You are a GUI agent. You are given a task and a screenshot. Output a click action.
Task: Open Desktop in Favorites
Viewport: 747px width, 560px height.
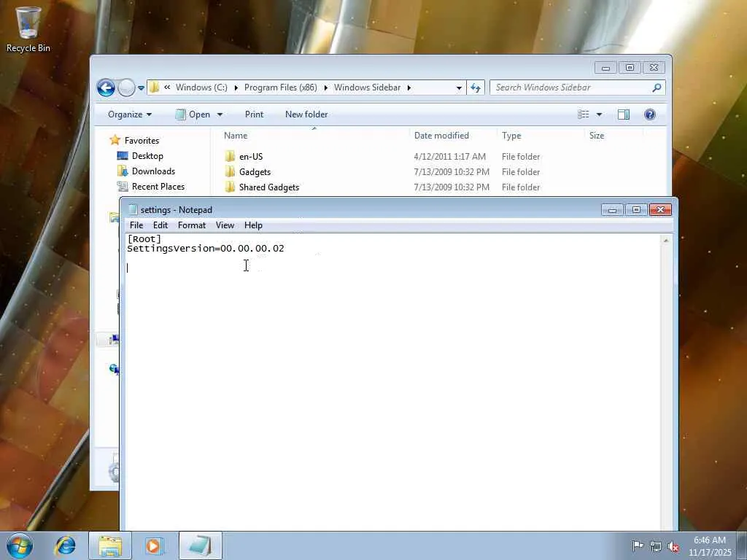click(147, 156)
